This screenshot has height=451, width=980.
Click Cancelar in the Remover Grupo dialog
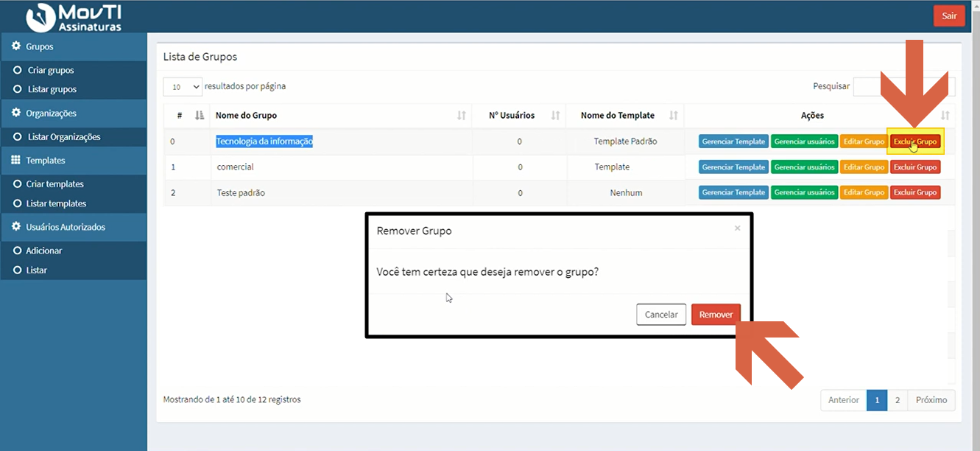(x=661, y=315)
